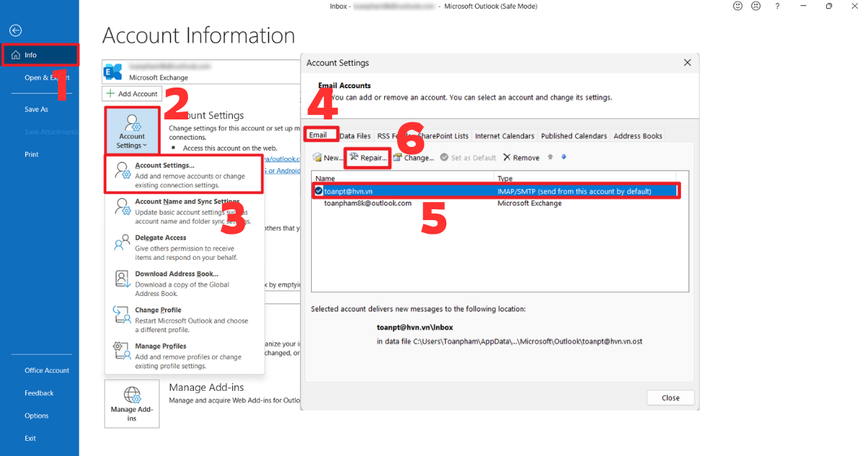Switch to the Internet Calendars tab
Viewport: 868px width, 456px height.
click(x=505, y=136)
